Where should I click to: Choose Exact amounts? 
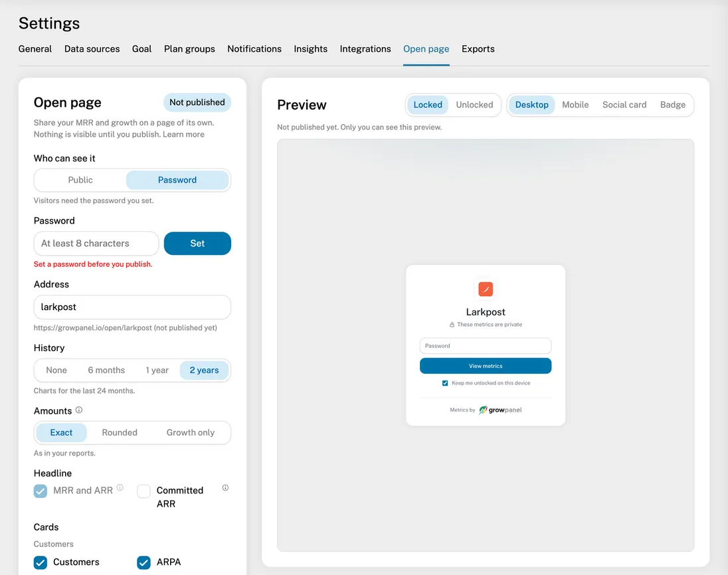pos(61,432)
